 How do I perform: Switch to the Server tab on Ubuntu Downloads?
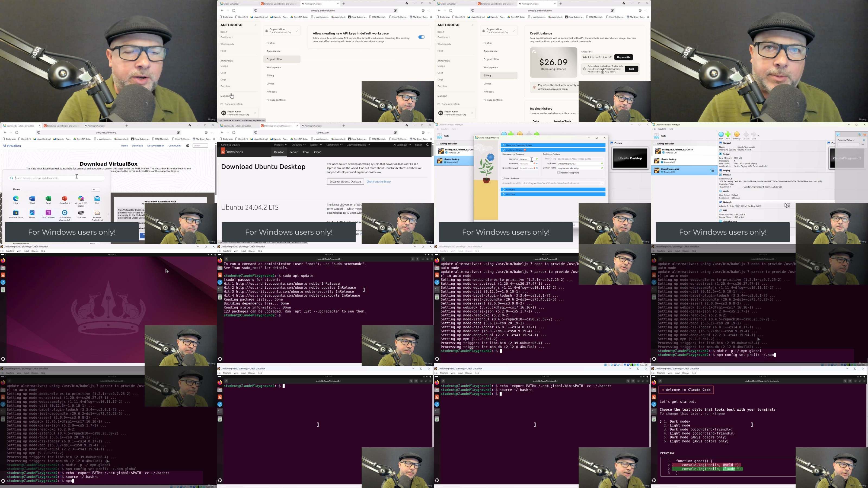(293, 152)
